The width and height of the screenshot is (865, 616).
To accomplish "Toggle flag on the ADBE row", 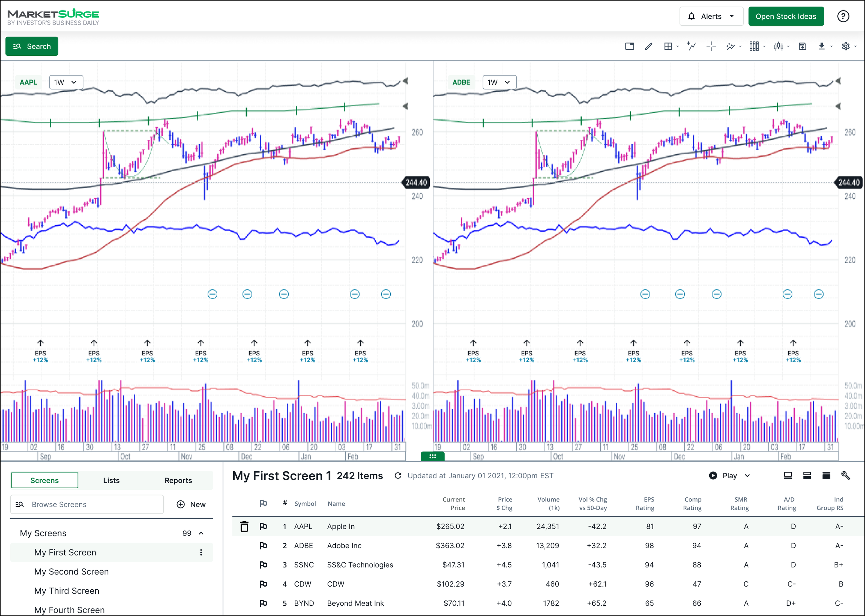I will click(x=263, y=545).
